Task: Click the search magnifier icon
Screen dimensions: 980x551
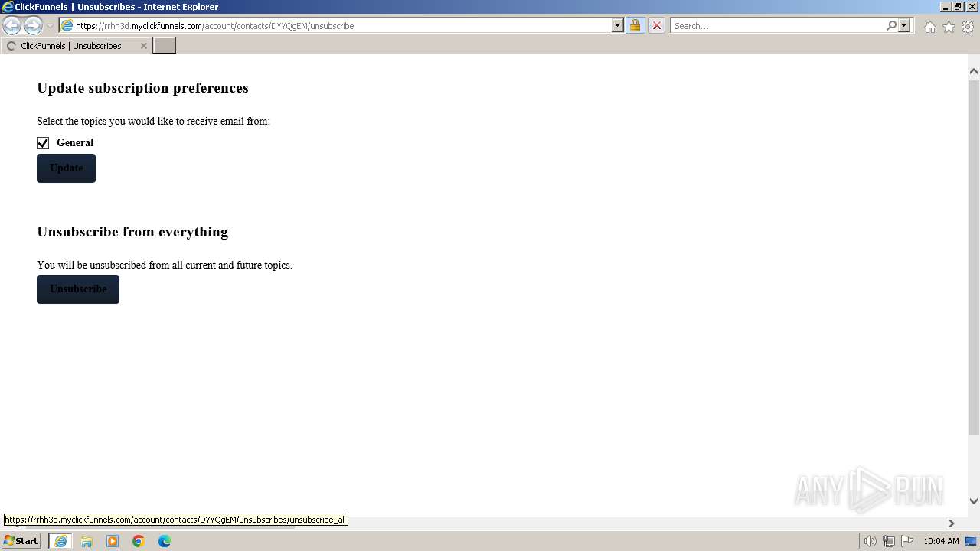Action: pos(891,26)
